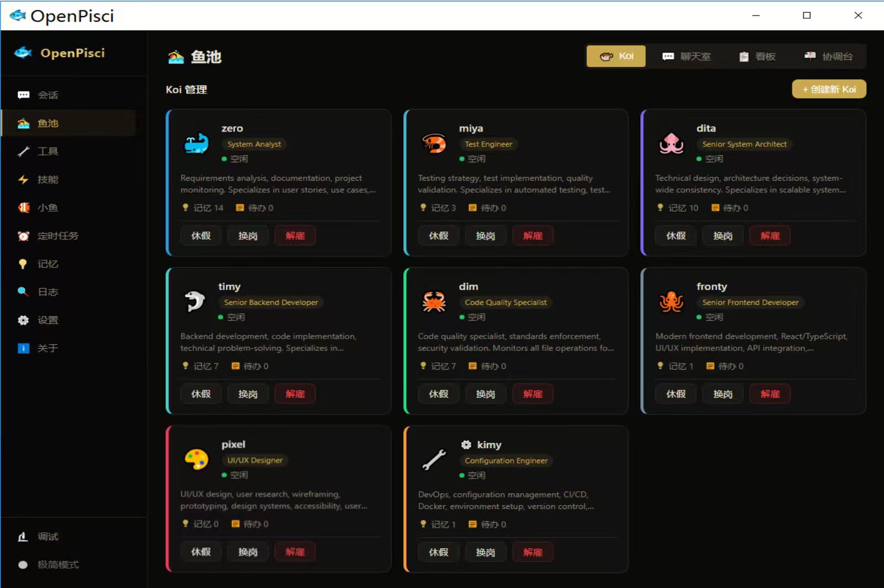
Task: Switch to the 协调台 tab
Action: coord(829,56)
